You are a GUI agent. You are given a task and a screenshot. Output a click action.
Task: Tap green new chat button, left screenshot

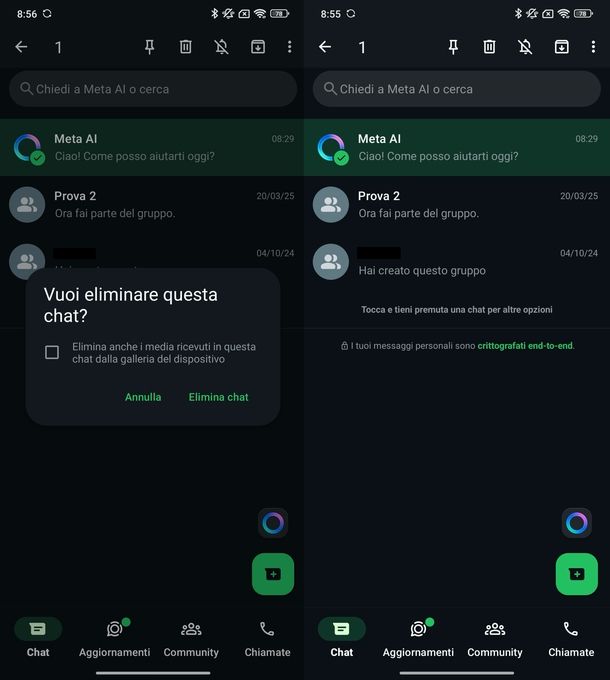(x=273, y=574)
